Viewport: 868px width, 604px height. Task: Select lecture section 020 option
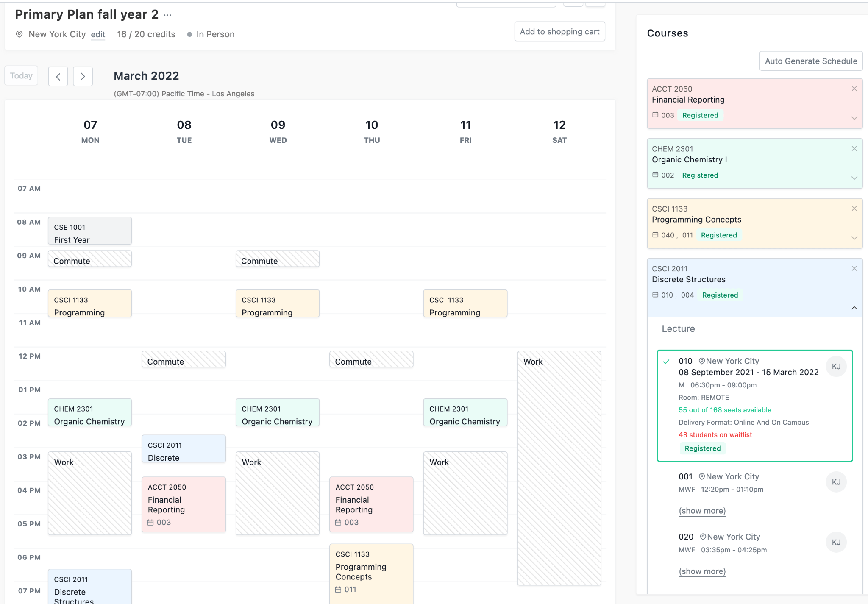click(686, 537)
